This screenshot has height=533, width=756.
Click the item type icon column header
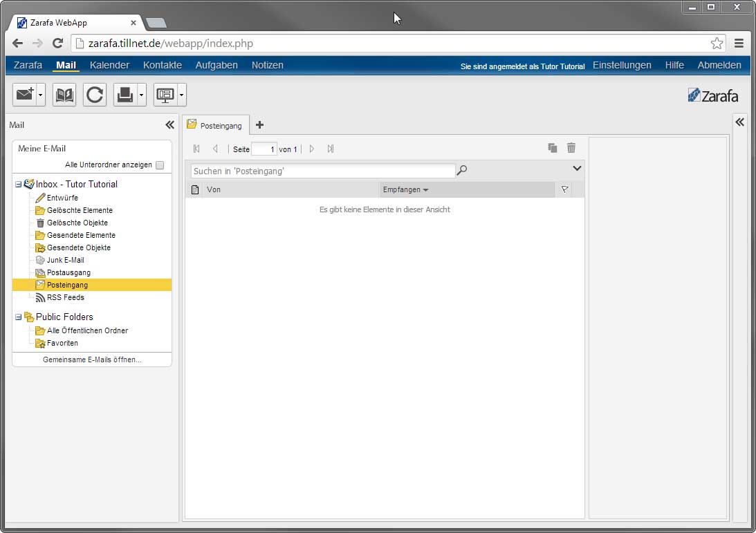[x=195, y=190]
